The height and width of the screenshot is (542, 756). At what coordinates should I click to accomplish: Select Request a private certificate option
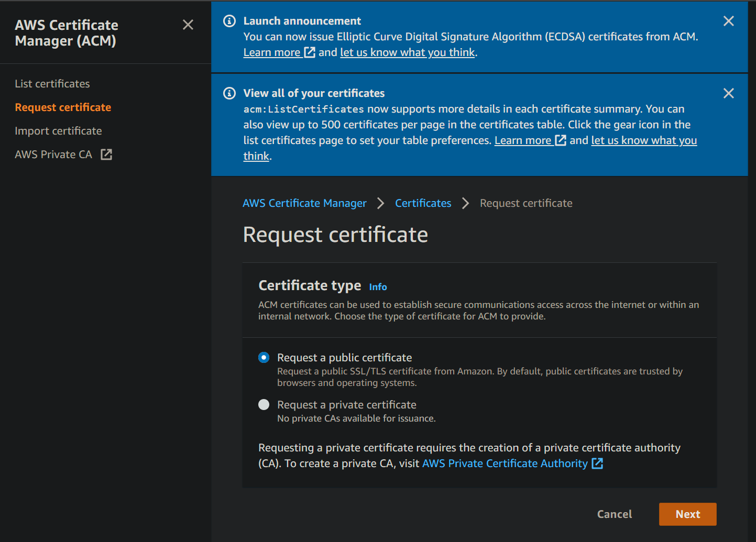pyautogui.click(x=264, y=405)
